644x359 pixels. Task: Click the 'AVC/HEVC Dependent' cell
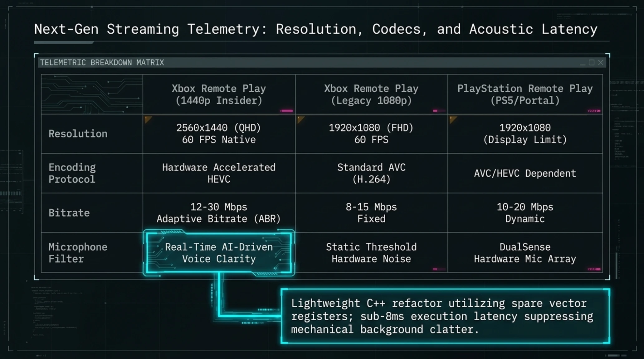(x=525, y=173)
